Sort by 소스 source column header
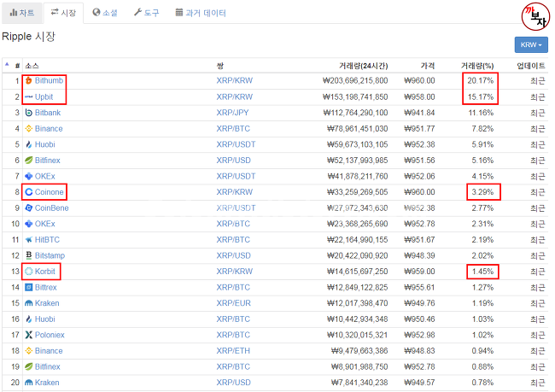The image size is (555, 392). coord(32,66)
